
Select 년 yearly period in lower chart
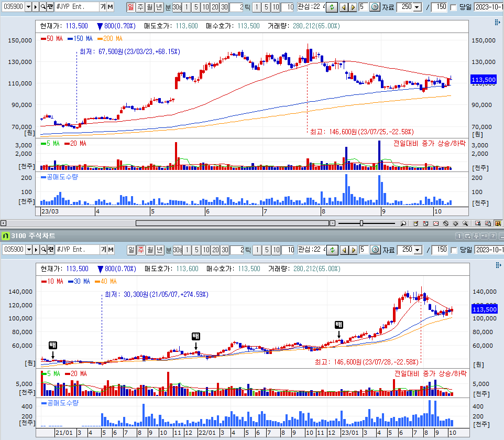160,250
